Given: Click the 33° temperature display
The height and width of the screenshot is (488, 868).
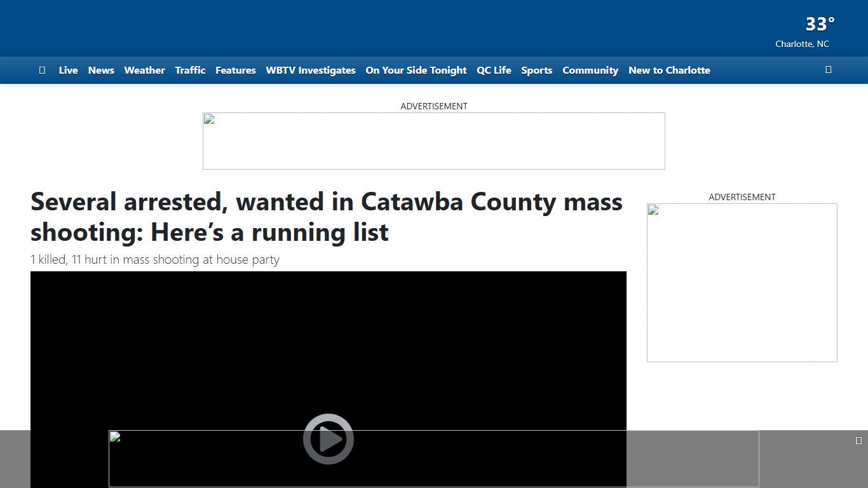Looking at the screenshot, I should 819,24.
